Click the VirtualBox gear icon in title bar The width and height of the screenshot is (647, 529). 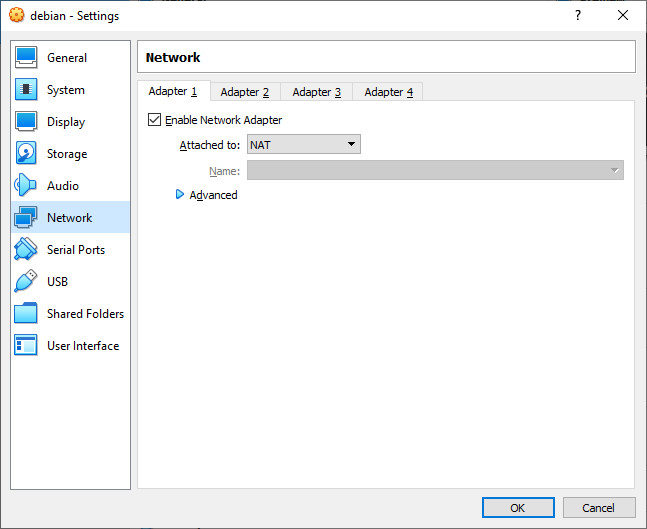point(17,15)
